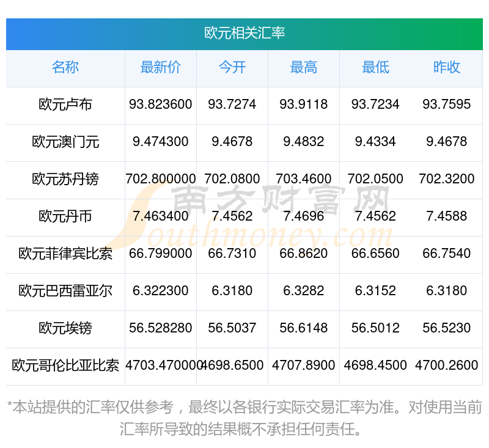Click the 今开 column header
Screen dimensions: 489x448
coord(232,67)
